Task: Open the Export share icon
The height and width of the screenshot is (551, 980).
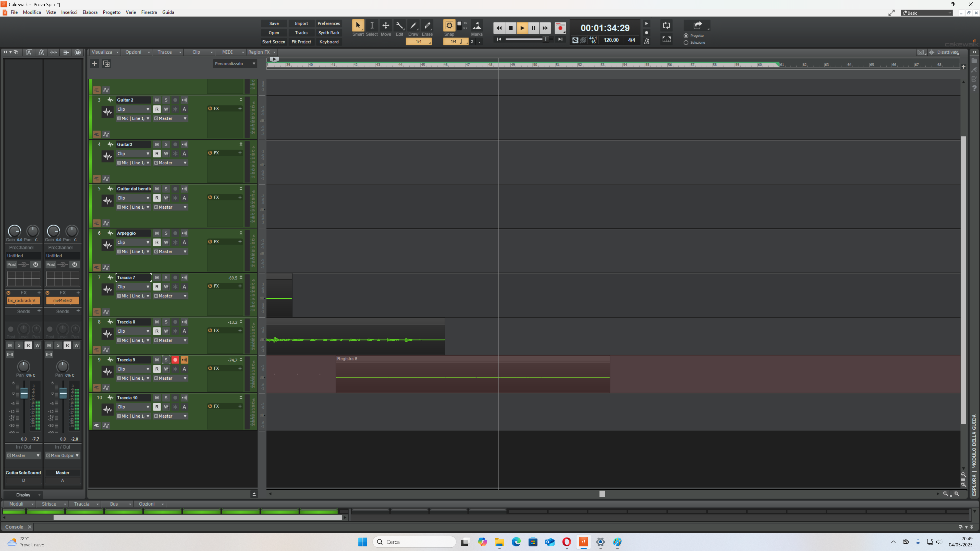Action: coord(697,26)
